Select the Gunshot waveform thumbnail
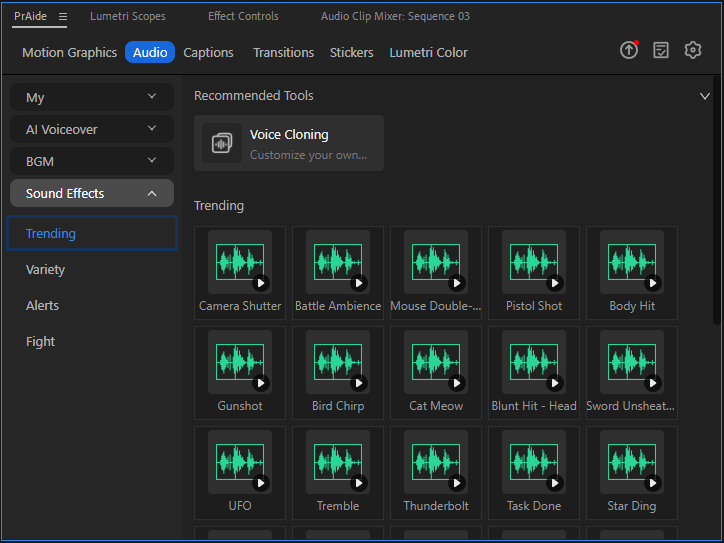The width and height of the screenshot is (724, 543). [x=240, y=362]
